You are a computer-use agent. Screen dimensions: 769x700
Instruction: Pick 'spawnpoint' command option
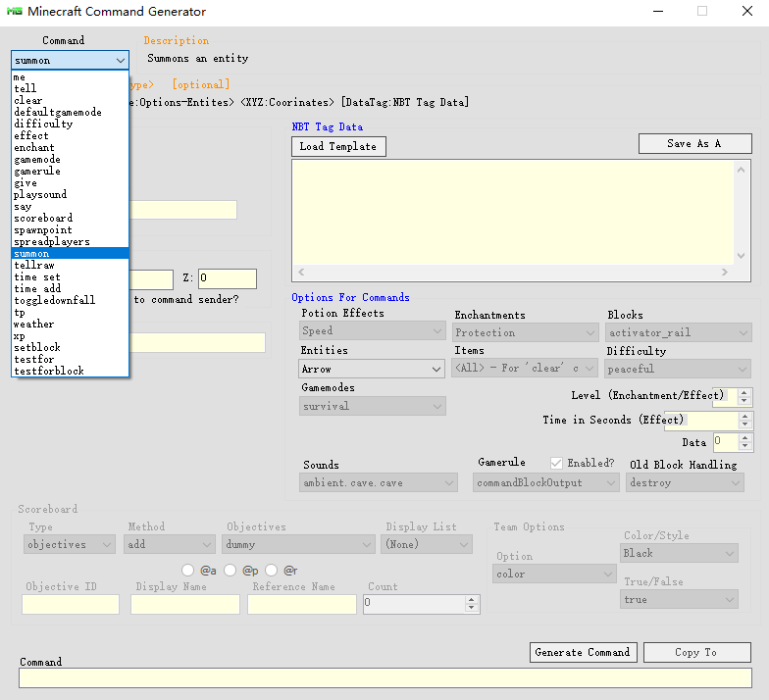click(71, 229)
